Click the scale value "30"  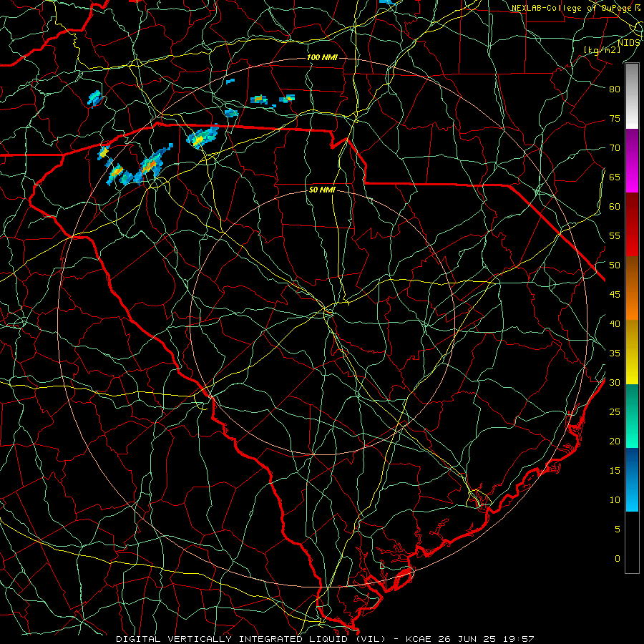point(615,383)
